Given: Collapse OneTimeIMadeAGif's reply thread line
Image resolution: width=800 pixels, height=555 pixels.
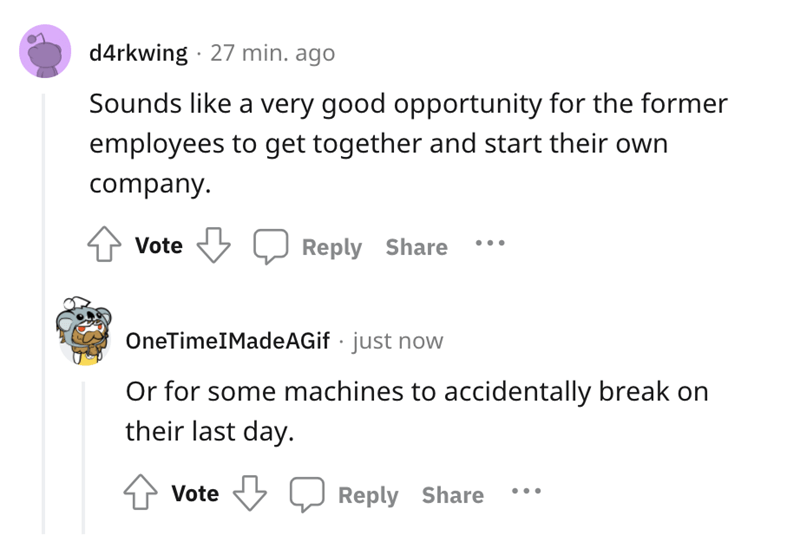Looking at the screenshot, I should click(83, 458).
